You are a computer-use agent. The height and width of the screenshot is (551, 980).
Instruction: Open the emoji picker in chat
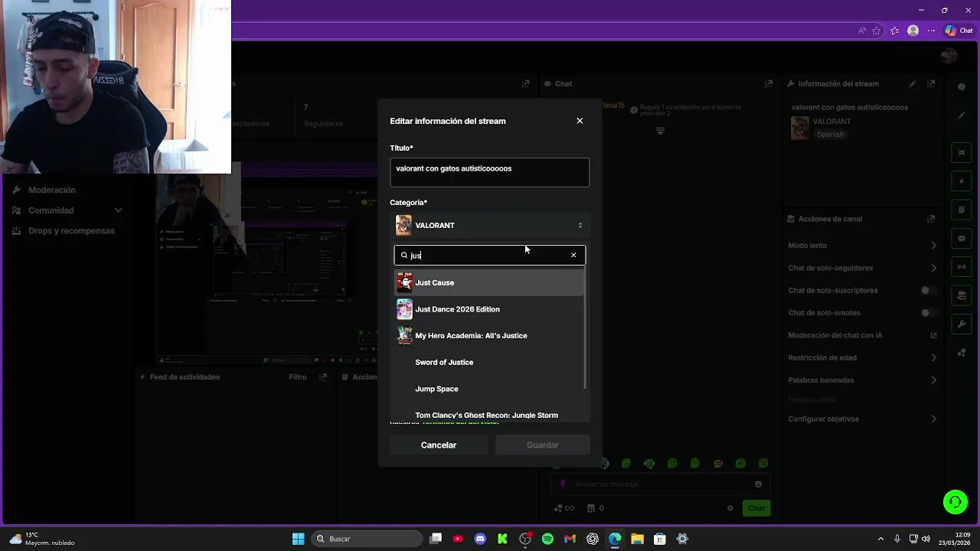click(x=759, y=484)
